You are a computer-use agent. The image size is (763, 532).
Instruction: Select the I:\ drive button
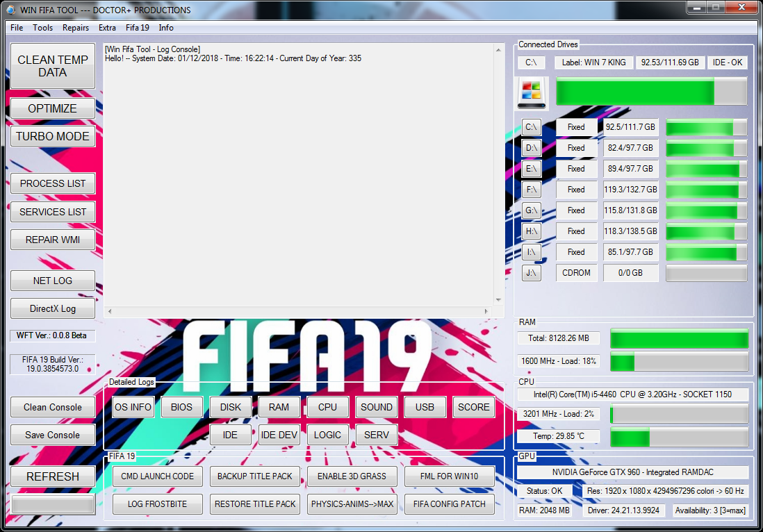click(x=531, y=252)
